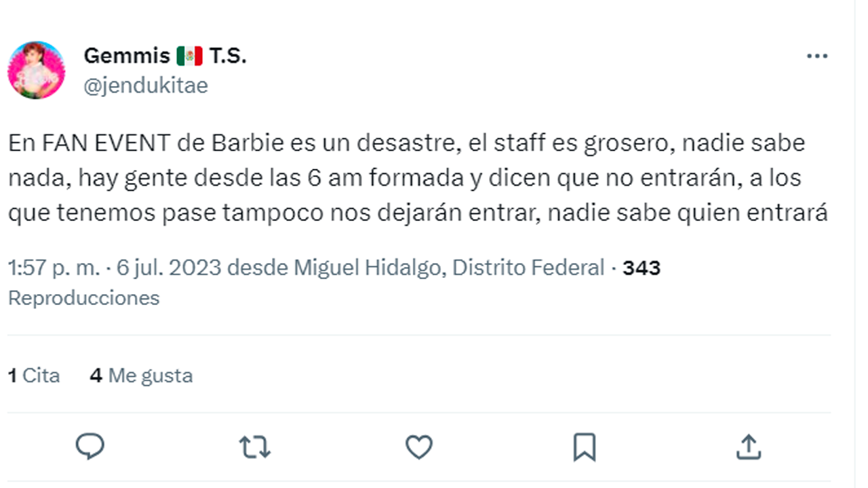Open the 1:57 p. m. timestamp
The image size is (868, 488).
pos(54,268)
